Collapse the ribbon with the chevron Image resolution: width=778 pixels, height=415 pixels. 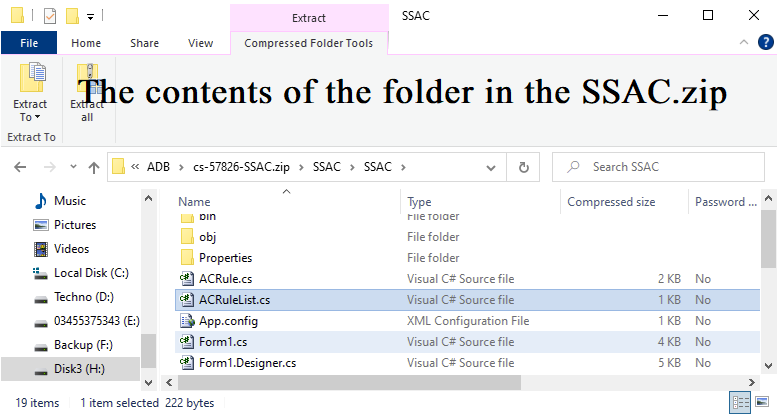click(x=743, y=42)
